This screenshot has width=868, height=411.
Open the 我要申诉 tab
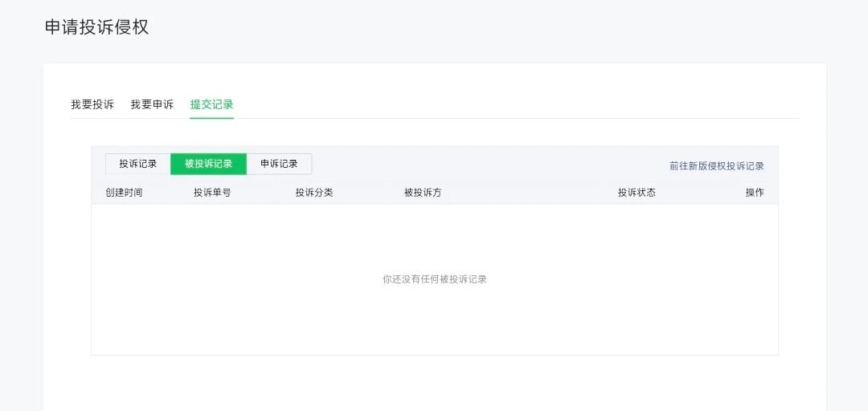point(152,104)
